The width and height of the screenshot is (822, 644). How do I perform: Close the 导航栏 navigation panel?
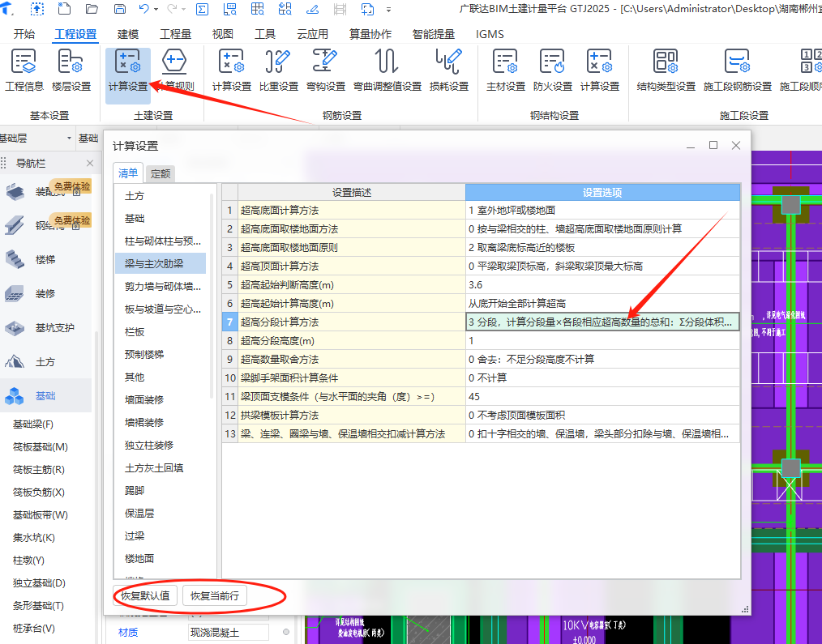90,164
